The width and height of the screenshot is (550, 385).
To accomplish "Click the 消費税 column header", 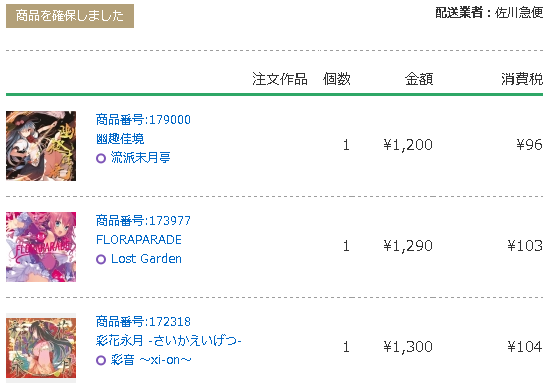I will tap(522, 79).
